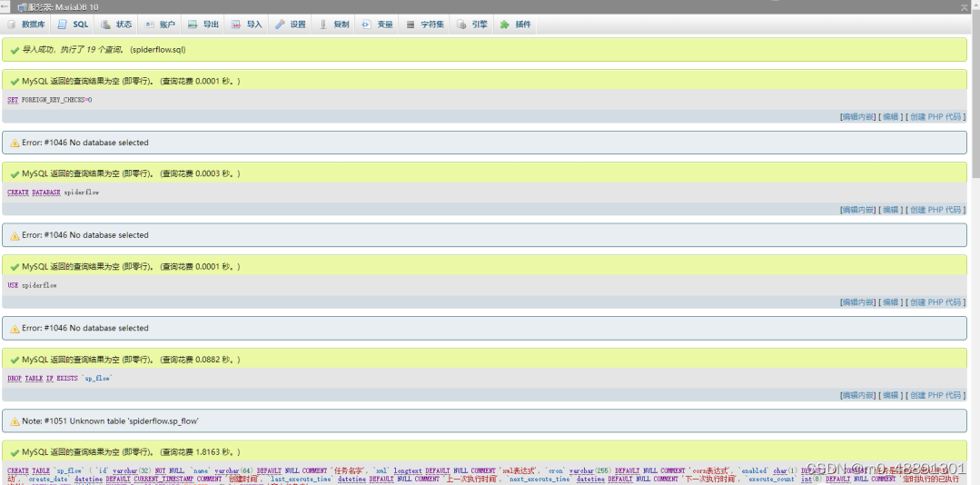The width and height of the screenshot is (980, 485).
Task: Open the 字符集 tab
Action: pyautogui.click(x=426, y=25)
